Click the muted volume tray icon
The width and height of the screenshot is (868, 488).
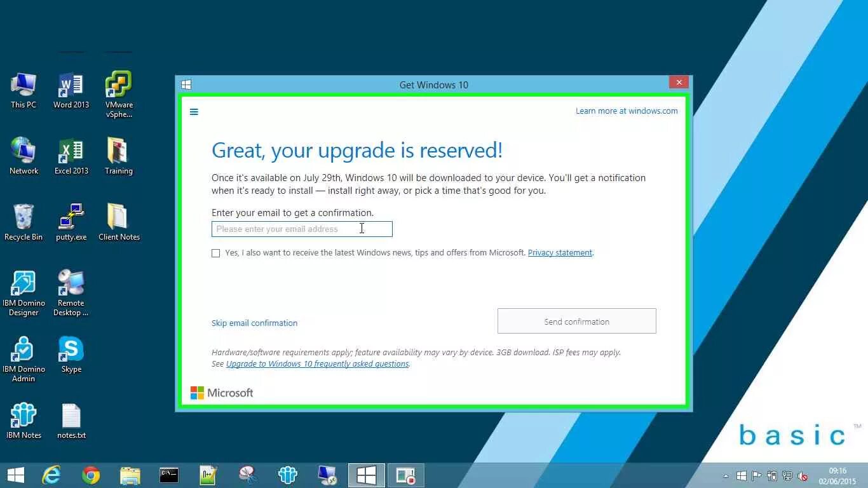(803, 476)
